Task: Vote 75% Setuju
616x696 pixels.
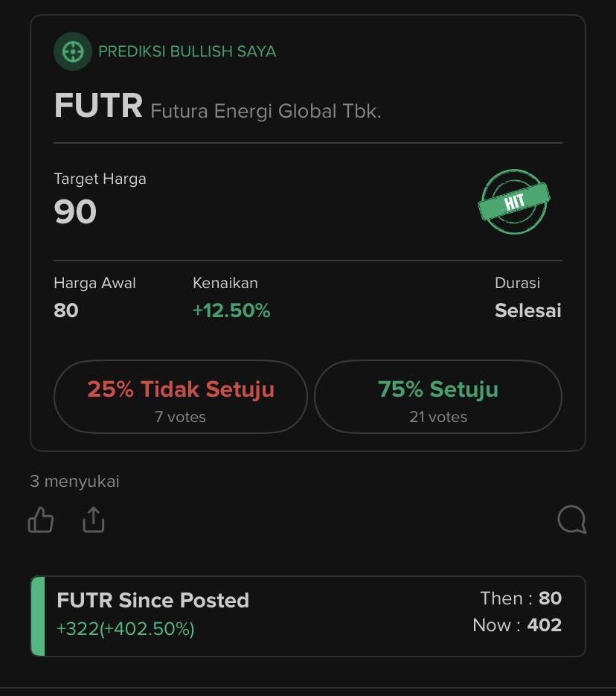Action: click(438, 396)
